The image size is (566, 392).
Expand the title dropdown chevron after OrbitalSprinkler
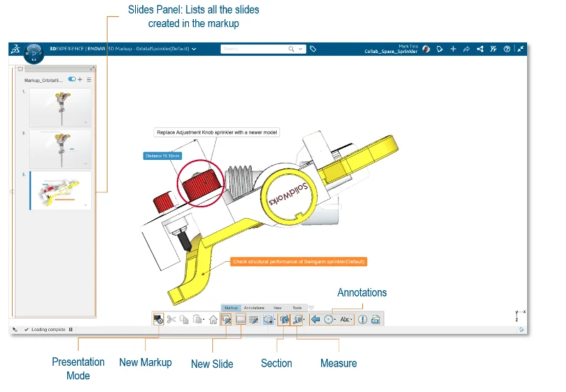click(194, 50)
